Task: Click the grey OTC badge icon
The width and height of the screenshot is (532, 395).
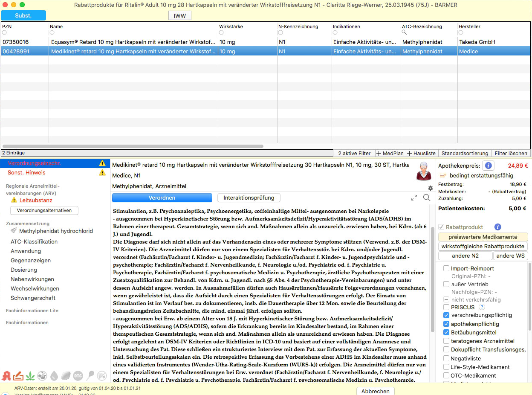Action: click(x=78, y=376)
